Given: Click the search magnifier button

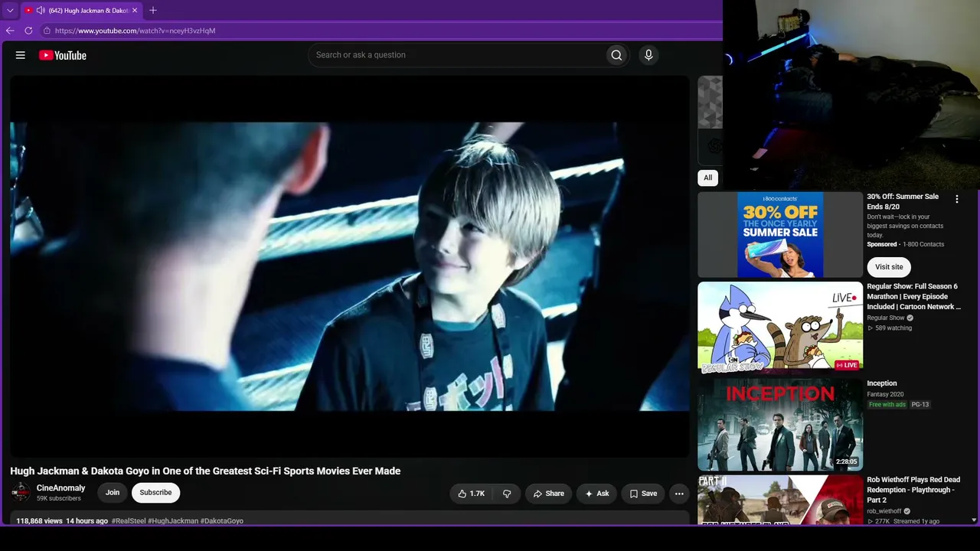Looking at the screenshot, I should (x=616, y=55).
